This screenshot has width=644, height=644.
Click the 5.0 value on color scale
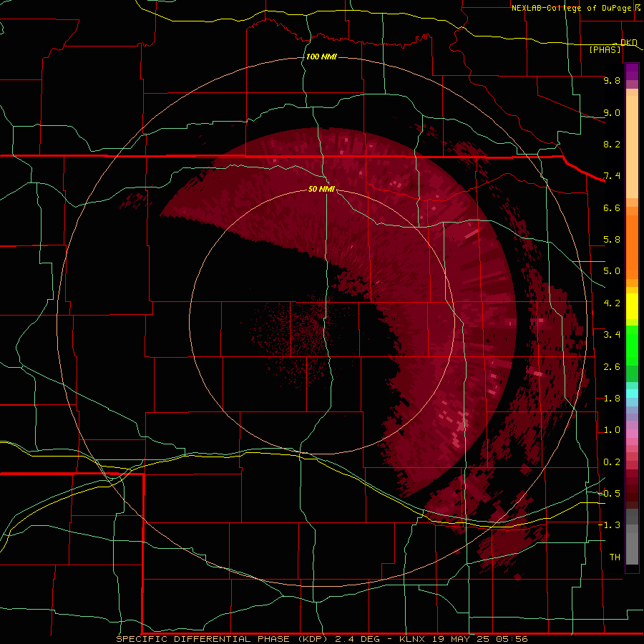pyautogui.click(x=612, y=271)
